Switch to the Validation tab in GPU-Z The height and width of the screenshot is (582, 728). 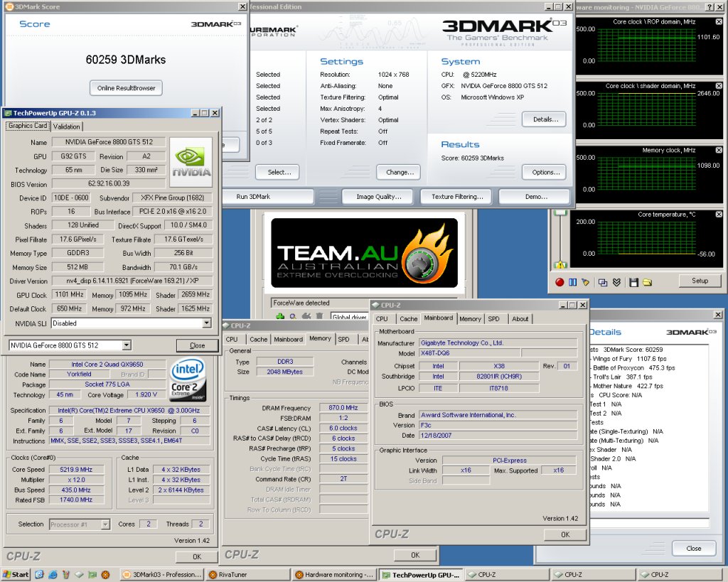tap(66, 126)
